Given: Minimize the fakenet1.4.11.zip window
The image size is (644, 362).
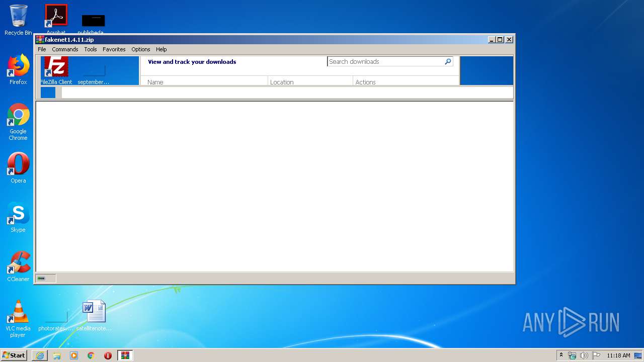Looking at the screenshot, I should pyautogui.click(x=492, y=40).
